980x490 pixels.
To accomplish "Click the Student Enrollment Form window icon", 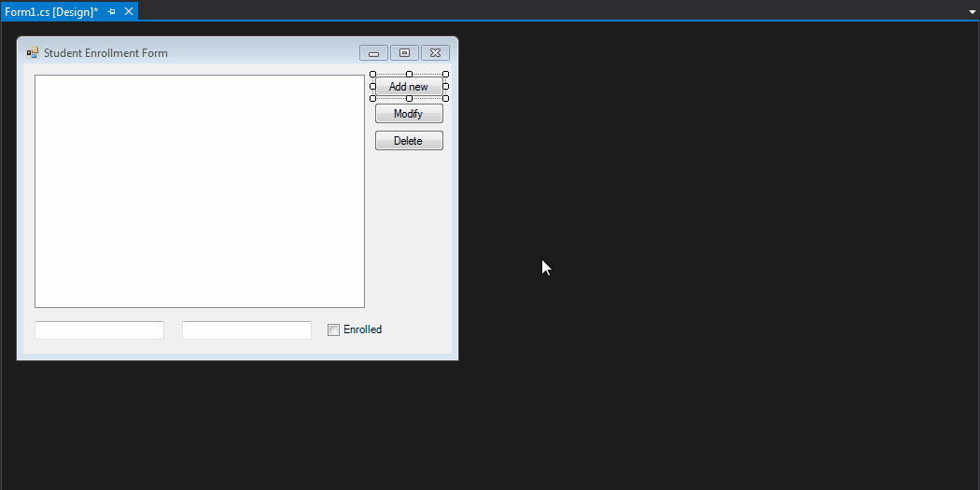I will [33, 53].
